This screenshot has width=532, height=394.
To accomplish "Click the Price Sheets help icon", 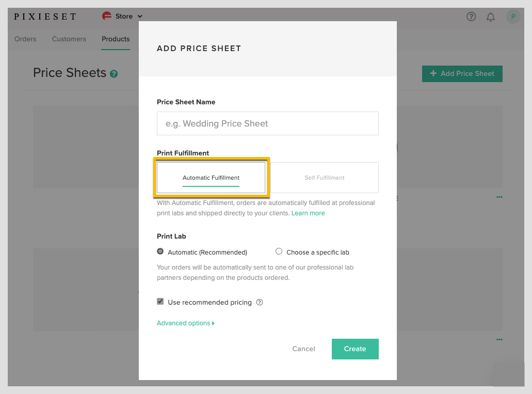I will point(114,74).
